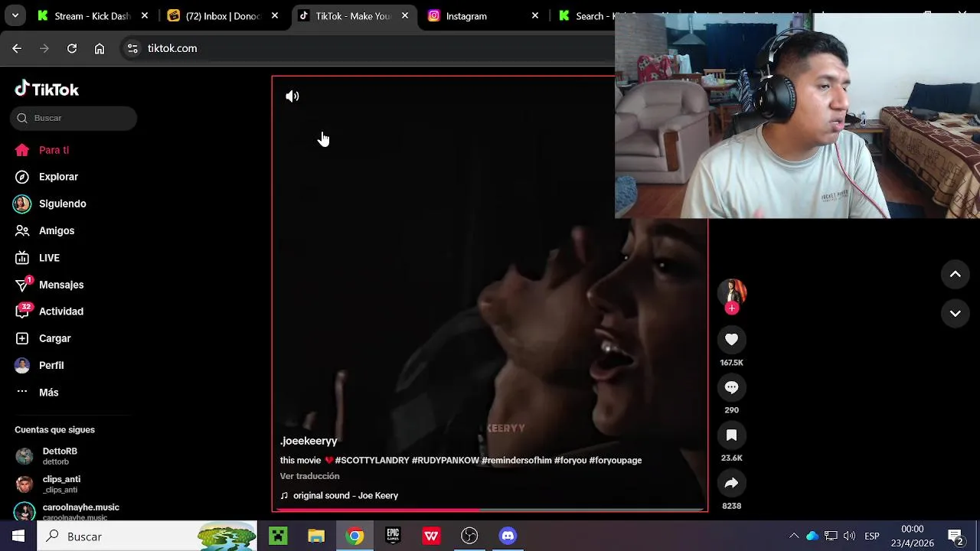The width and height of the screenshot is (980, 551).
Task: Switch to the Inbox Donoc tab
Action: tap(222, 15)
